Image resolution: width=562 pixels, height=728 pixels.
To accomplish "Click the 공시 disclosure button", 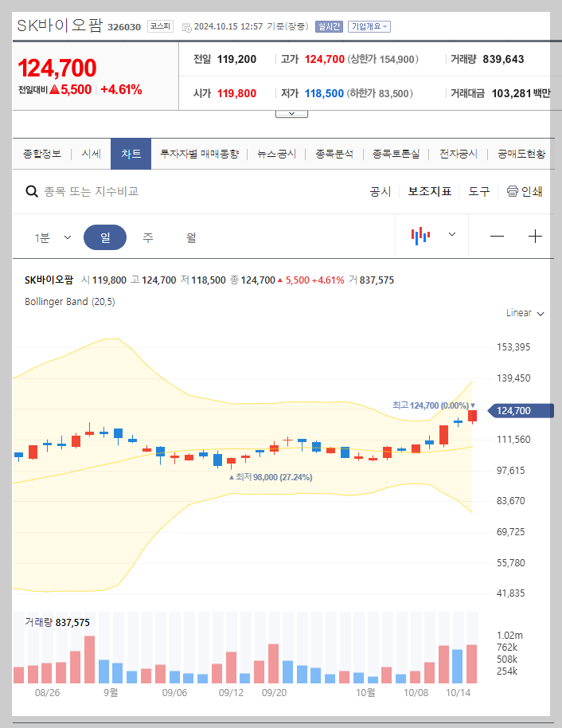I will pos(381,191).
